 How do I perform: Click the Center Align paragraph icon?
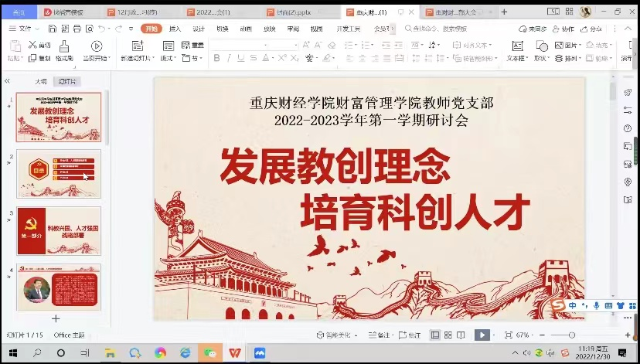point(362,59)
